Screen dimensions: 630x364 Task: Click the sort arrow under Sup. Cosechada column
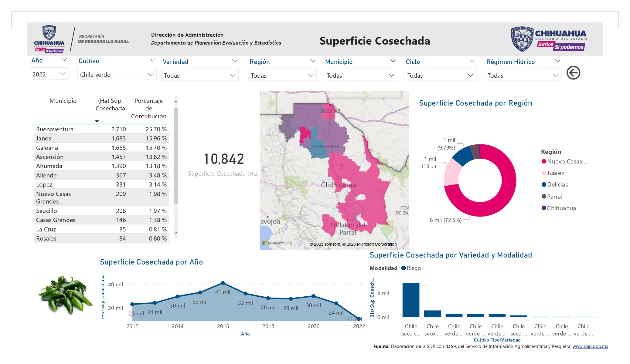coord(97,121)
